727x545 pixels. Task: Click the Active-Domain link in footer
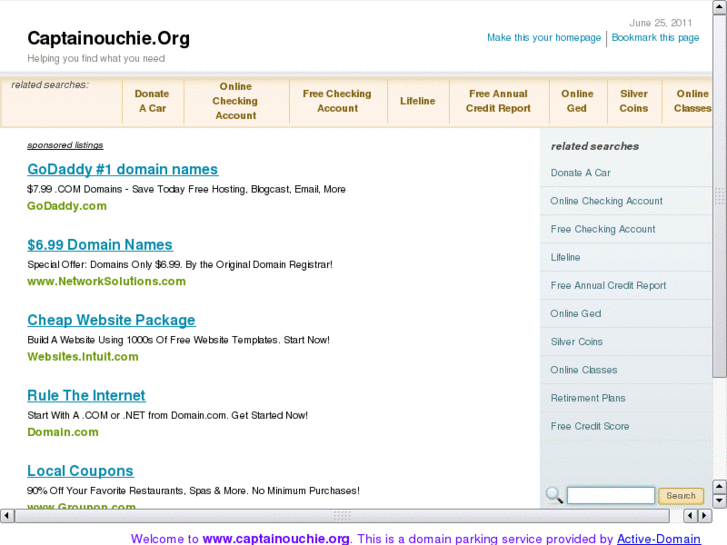(658, 539)
